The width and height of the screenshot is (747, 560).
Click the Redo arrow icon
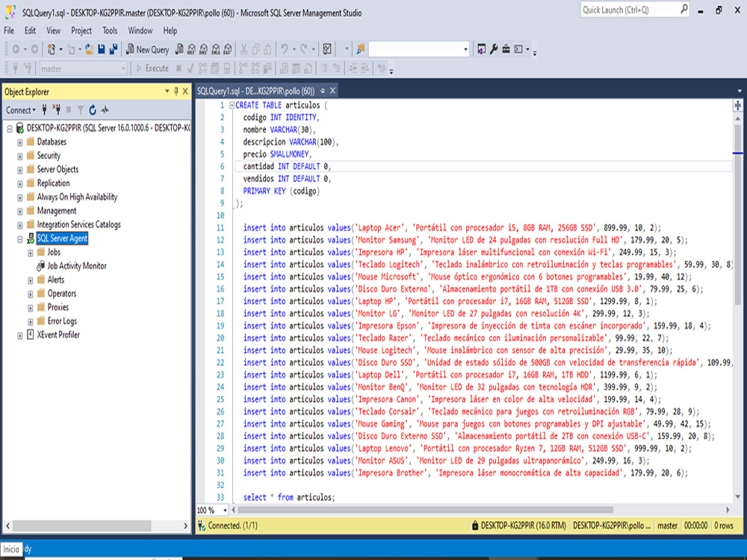303,49
